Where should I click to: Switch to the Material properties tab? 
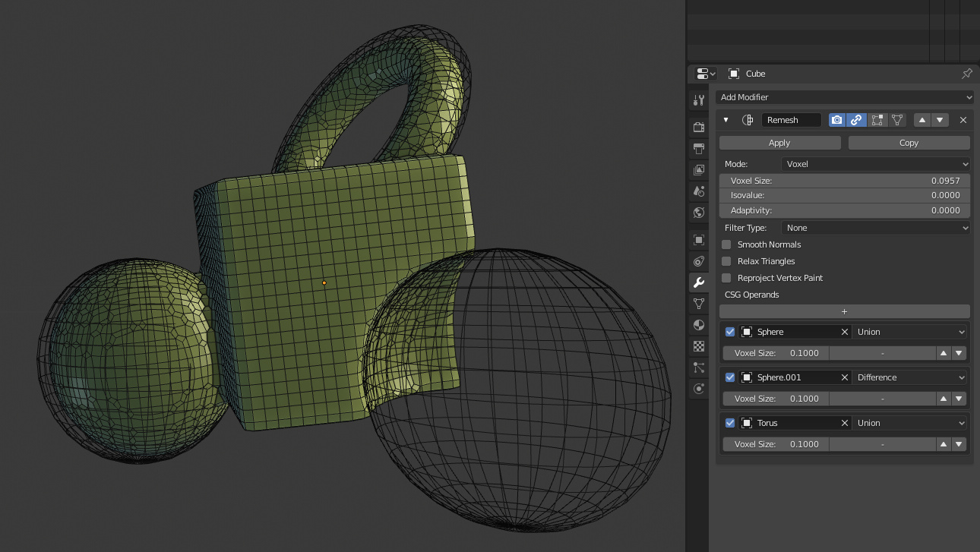point(699,325)
